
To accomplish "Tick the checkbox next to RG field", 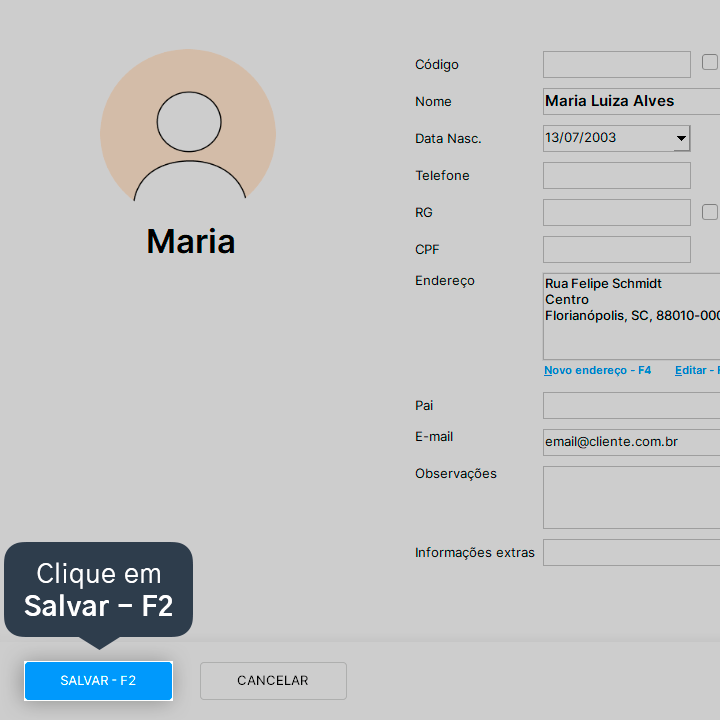I will 710,212.
